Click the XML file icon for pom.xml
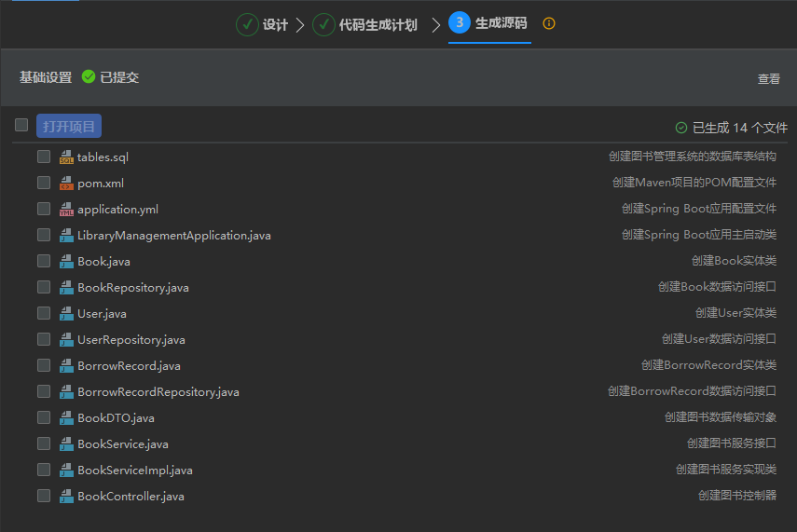Screen dimensions: 797x532 click(66, 184)
